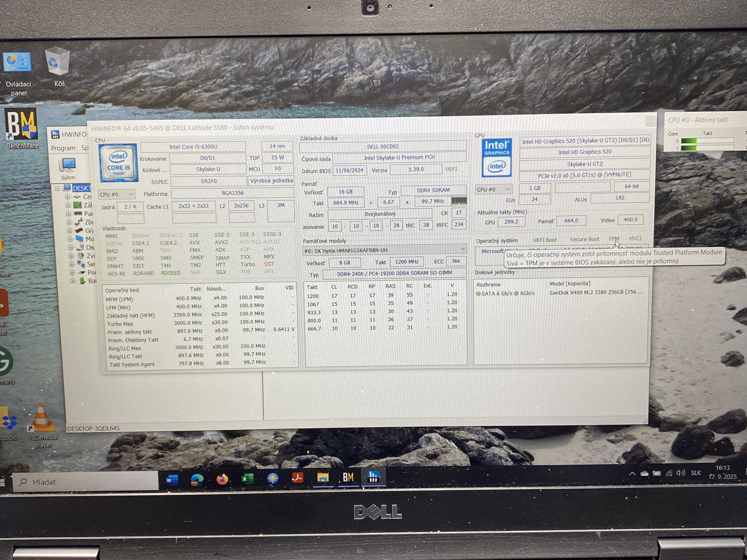
Task: Click the Intel Core i5-6300U name field
Action: tap(193, 146)
